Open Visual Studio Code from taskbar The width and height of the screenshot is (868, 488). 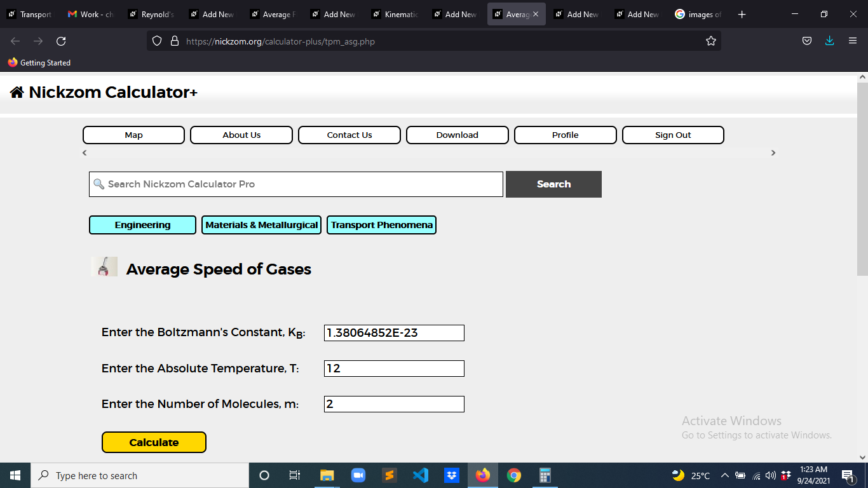pos(421,475)
